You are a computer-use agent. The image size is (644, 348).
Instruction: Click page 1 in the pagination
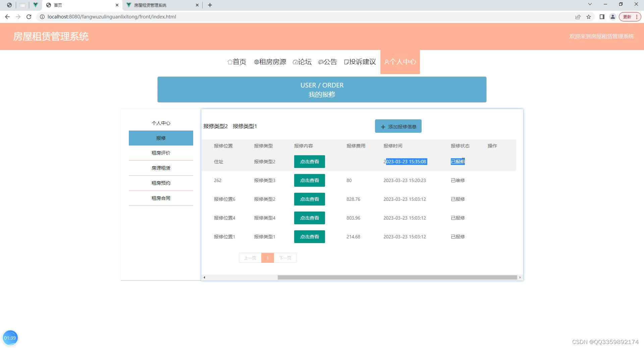pyautogui.click(x=268, y=258)
